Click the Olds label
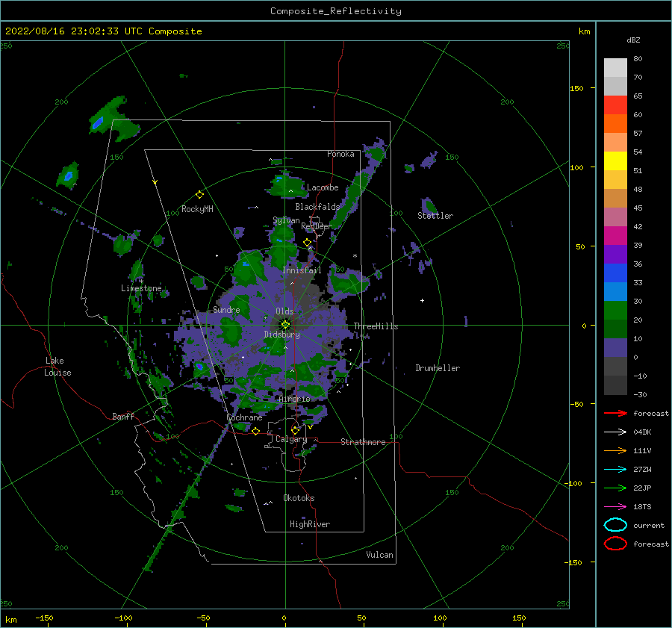 284,311
